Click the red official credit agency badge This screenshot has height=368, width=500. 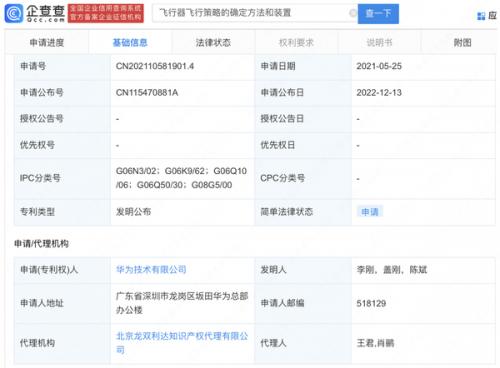pos(106,13)
